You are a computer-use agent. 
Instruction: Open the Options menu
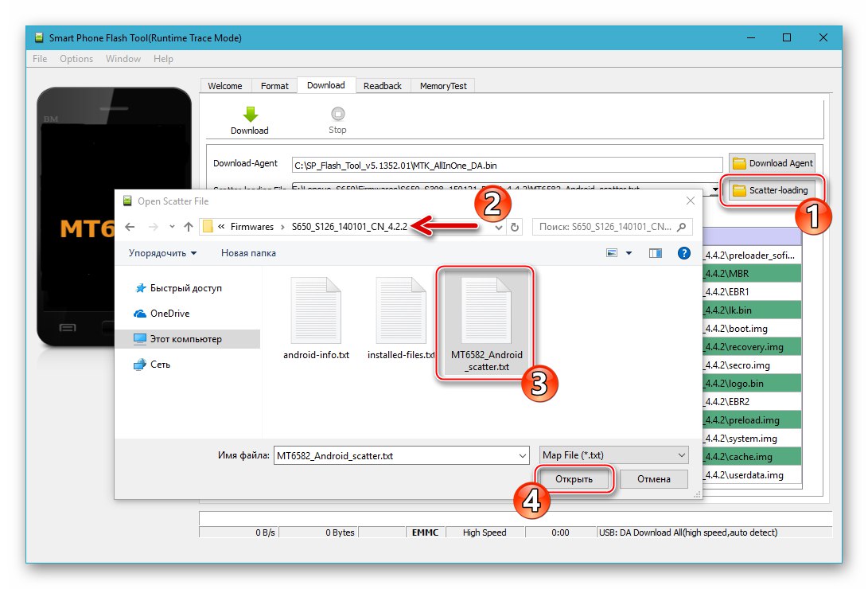click(76, 59)
